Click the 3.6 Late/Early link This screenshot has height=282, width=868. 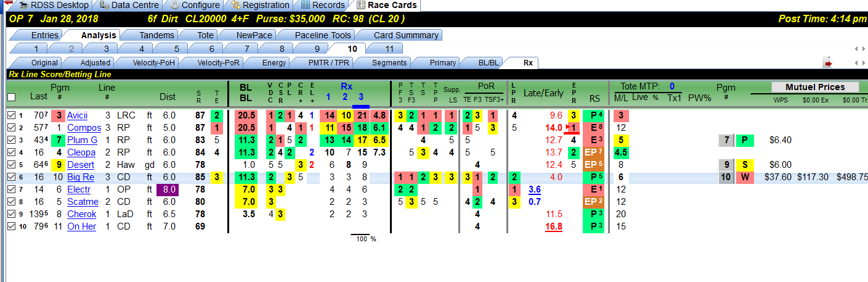pos(535,189)
